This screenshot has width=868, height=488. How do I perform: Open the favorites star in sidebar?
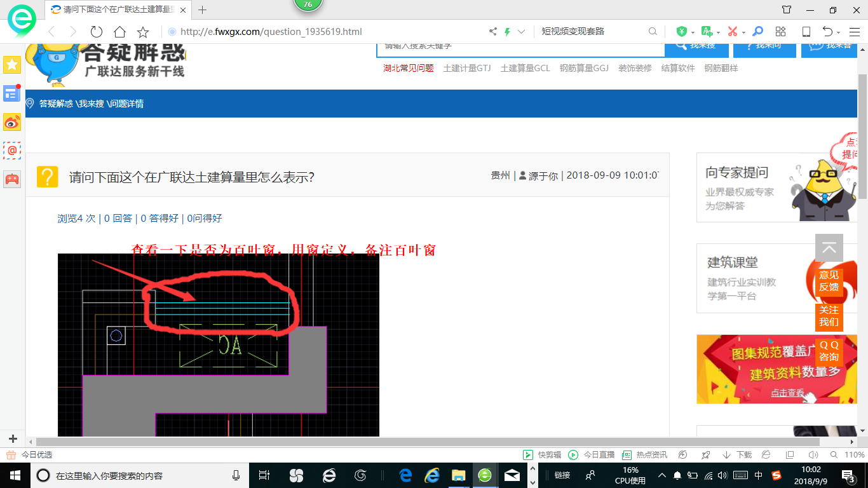click(12, 64)
